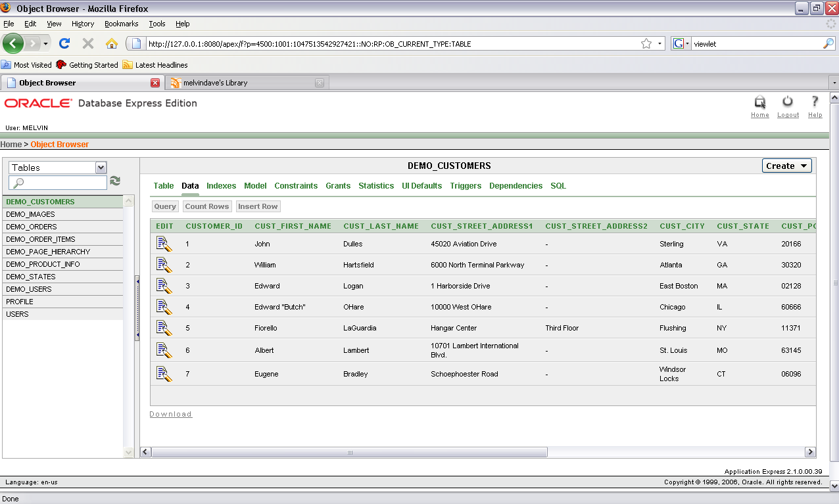Click the edit icon for customer John
Viewport: 839px width, 504px height.
(x=164, y=244)
